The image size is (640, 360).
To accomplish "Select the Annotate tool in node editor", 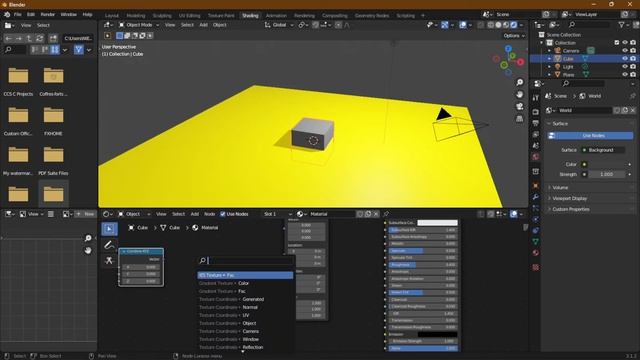I will pyautogui.click(x=109, y=245).
